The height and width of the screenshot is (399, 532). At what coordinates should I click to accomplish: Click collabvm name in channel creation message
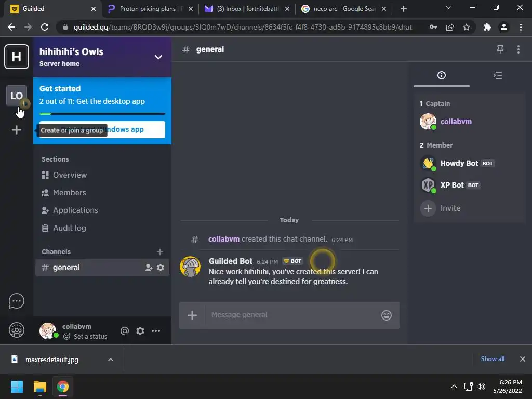223,239
